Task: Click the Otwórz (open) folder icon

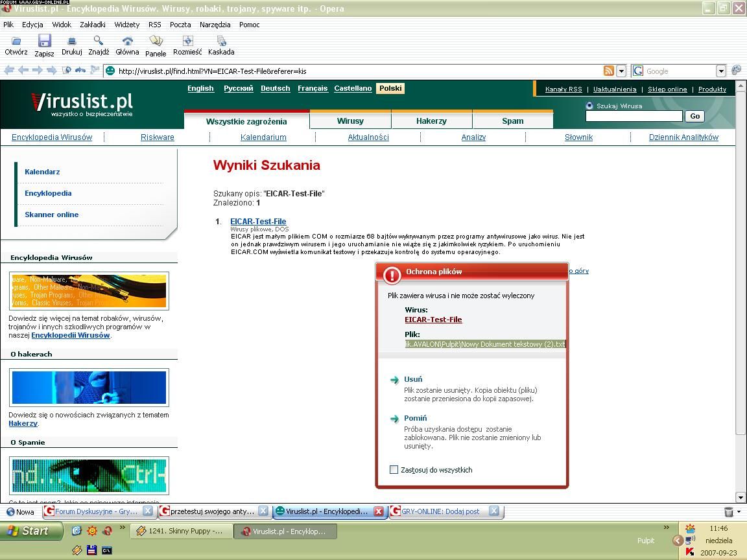Action: coord(16,41)
